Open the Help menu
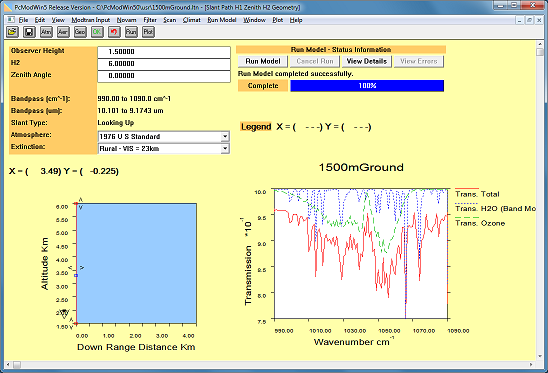 click(x=296, y=20)
